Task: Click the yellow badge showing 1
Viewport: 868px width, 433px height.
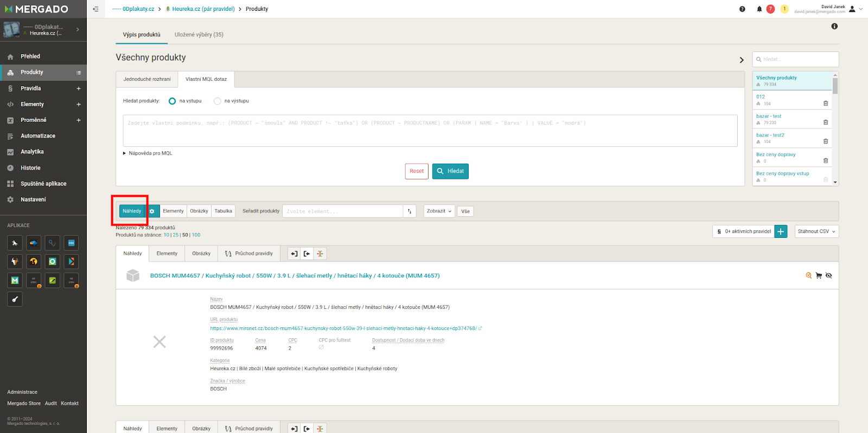Action: [784, 9]
